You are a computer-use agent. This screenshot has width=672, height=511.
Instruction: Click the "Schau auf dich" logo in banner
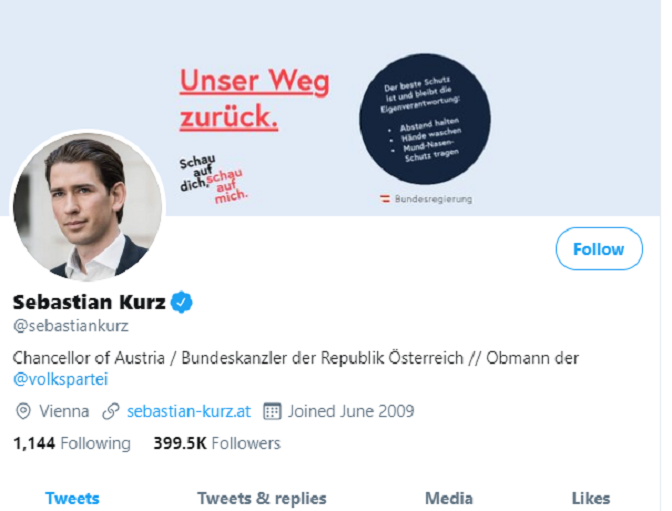tap(212, 175)
